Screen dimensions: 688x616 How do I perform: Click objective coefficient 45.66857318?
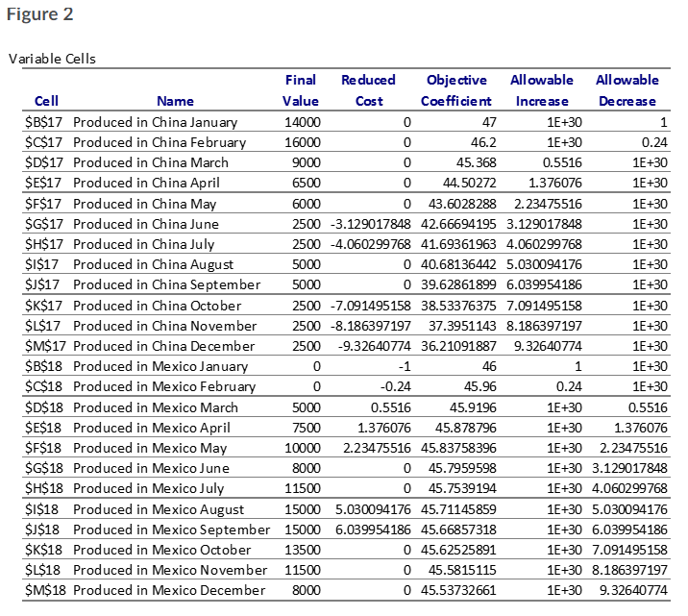[x=458, y=530]
